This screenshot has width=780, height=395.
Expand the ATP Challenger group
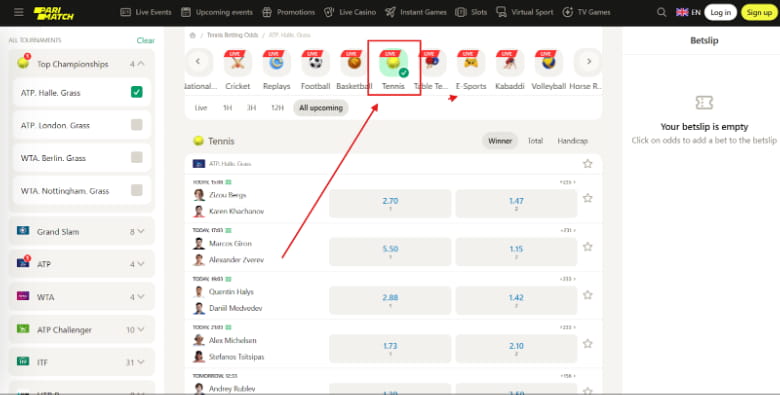coord(82,329)
